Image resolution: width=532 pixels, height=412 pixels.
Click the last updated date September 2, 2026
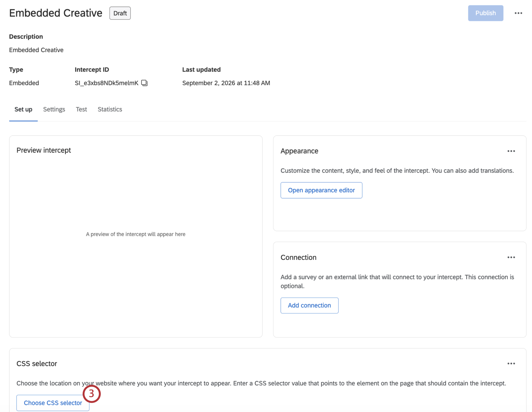coord(226,83)
